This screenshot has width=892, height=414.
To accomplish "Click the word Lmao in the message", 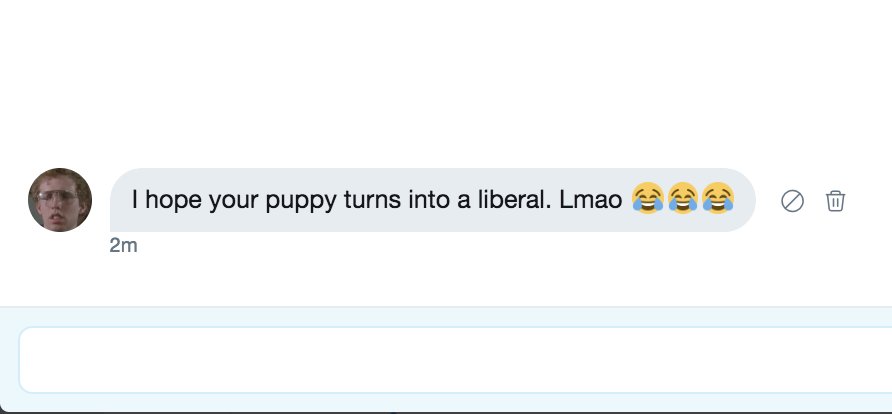I will coord(590,200).
